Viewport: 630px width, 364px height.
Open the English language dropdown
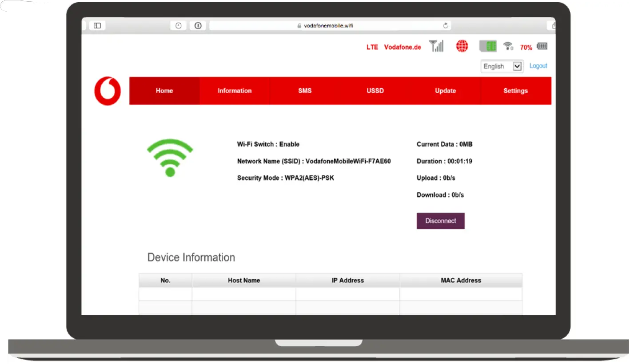(502, 66)
